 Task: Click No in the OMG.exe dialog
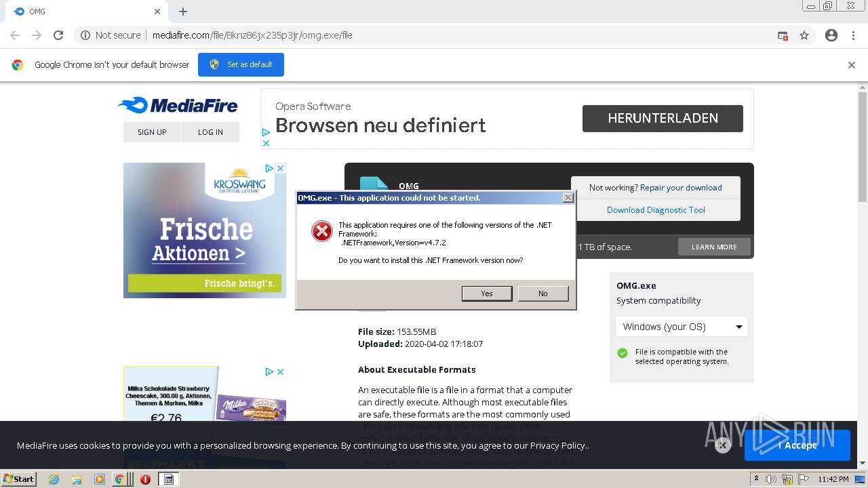point(542,293)
